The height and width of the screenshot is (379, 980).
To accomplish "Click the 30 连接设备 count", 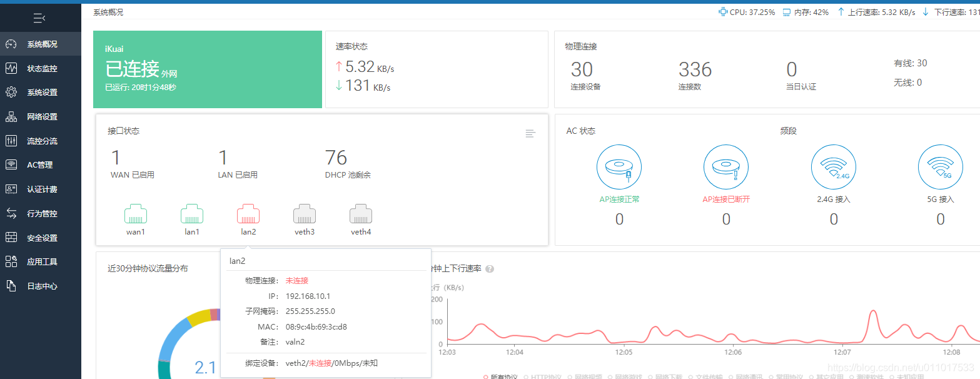I will [582, 69].
